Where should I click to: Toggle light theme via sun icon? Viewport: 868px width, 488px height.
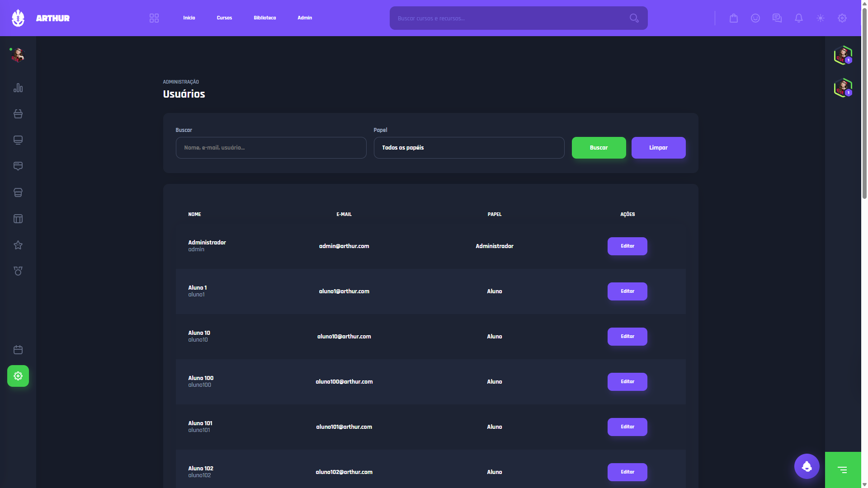821,18
